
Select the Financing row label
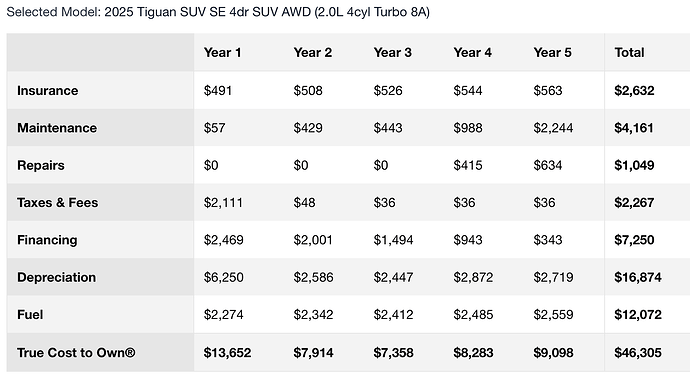pos(47,240)
